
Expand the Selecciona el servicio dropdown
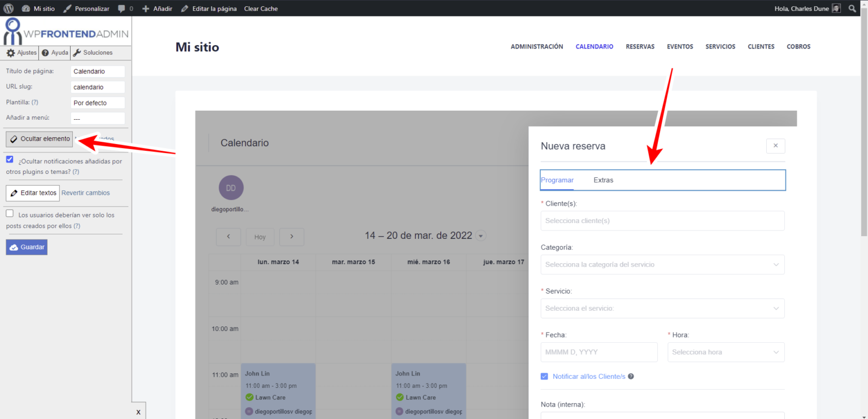tap(662, 308)
